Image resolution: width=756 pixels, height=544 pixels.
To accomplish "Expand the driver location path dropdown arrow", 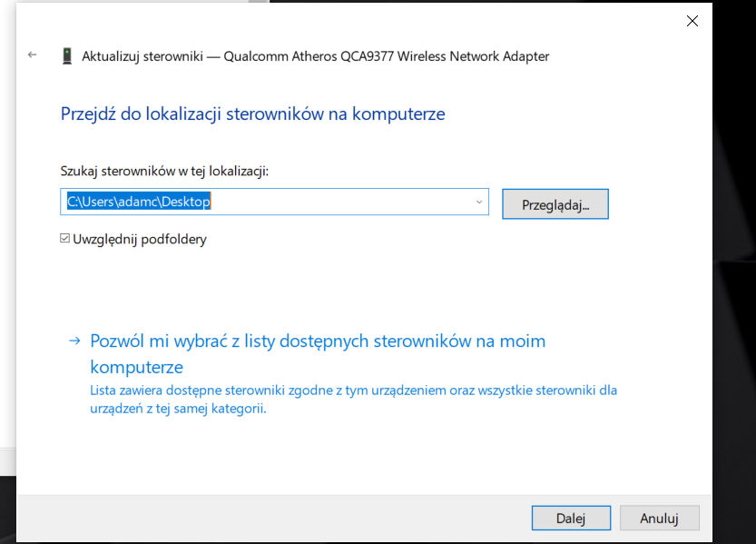I will (x=478, y=202).
